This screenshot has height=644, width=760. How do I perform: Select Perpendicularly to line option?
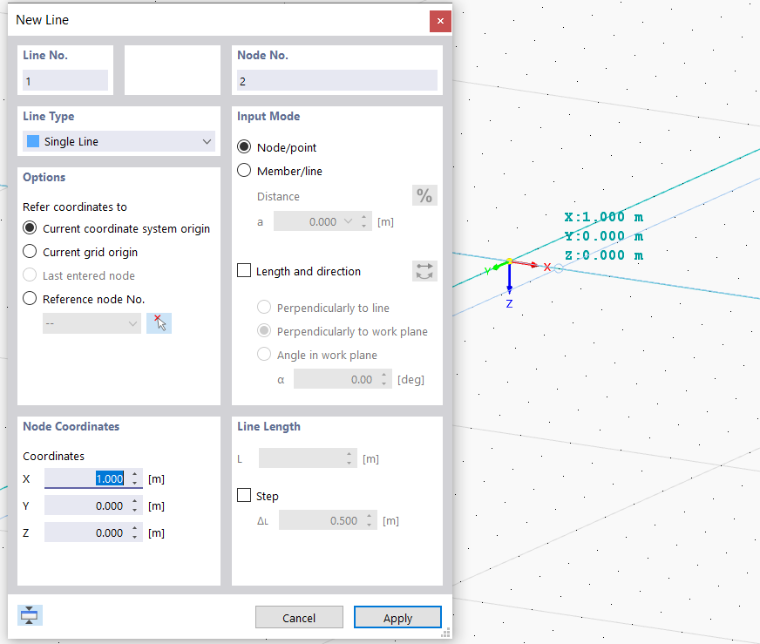pyautogui.click(x=264, y=307)
